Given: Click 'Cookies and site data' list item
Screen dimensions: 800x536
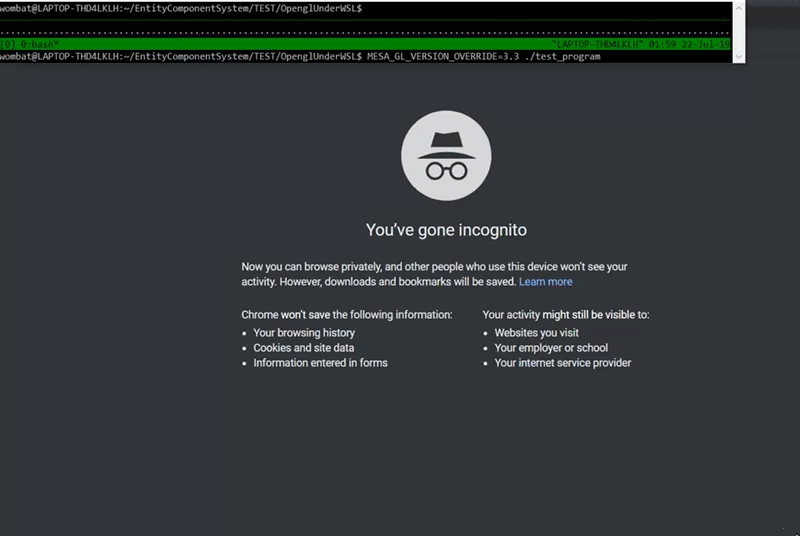Looking at the screenshot, I should point(304,348).
